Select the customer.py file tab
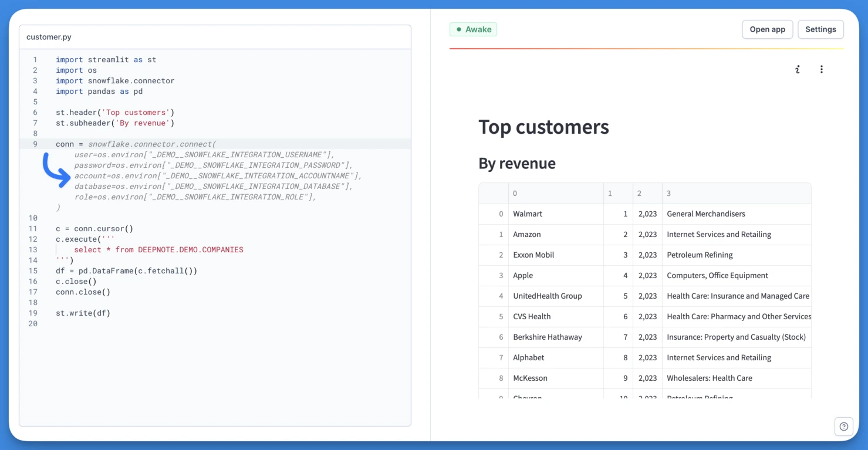The height and width of the screenshot is (450, 868). pos(49,37)
